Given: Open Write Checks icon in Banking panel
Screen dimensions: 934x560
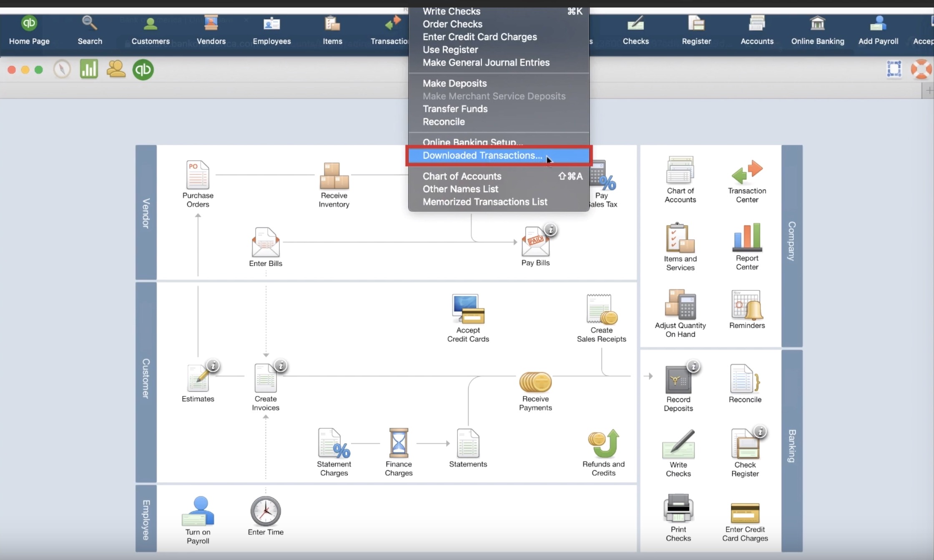Looking at the screenshot, I should 678,444.
